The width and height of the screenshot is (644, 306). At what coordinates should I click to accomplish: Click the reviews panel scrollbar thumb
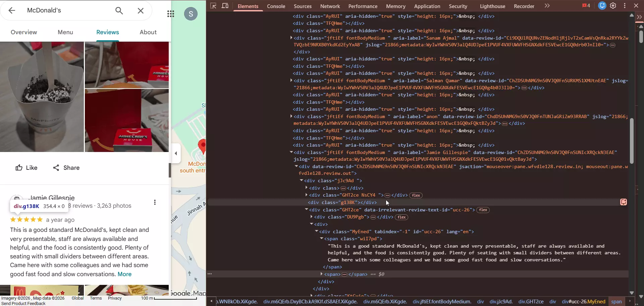pos(170,170)
